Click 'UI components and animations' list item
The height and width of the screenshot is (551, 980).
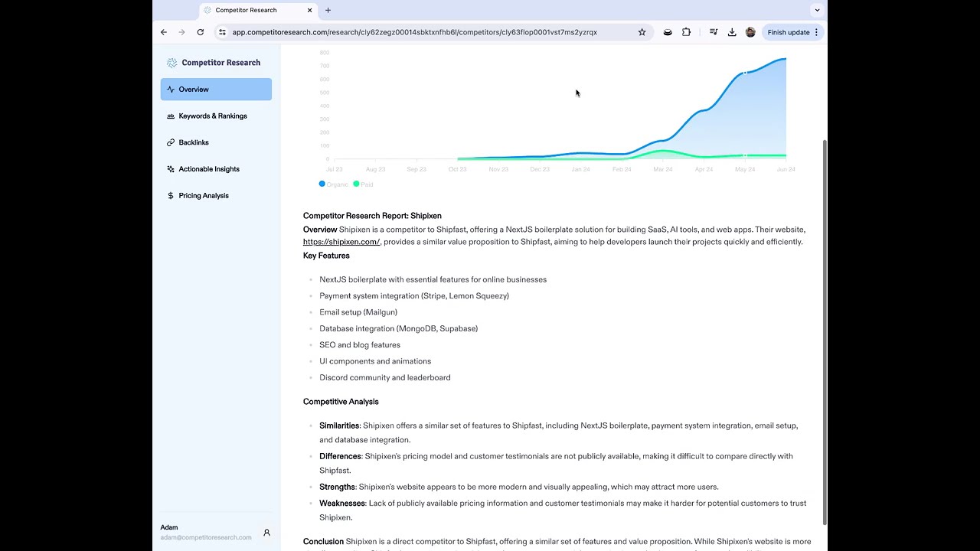(x=375, y=361)
